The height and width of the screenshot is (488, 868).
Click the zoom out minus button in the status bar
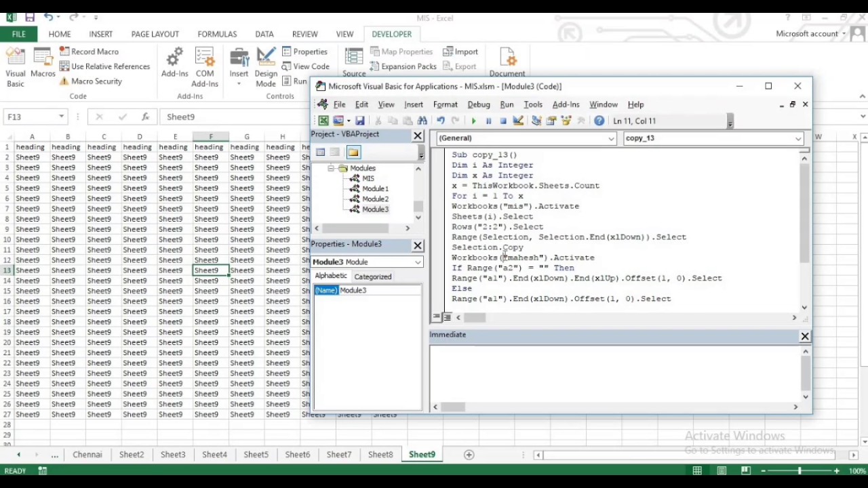point(762,471)
